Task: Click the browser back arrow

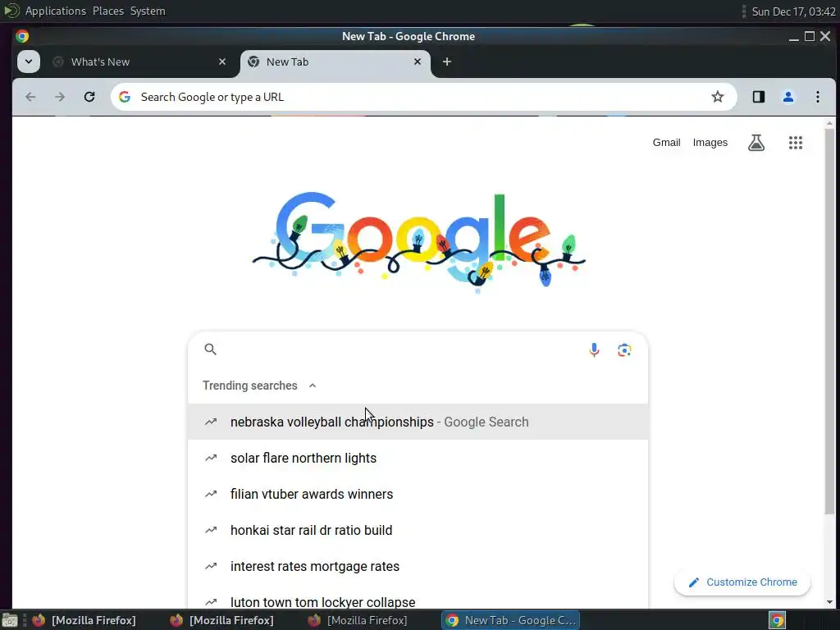Action: 30,97
